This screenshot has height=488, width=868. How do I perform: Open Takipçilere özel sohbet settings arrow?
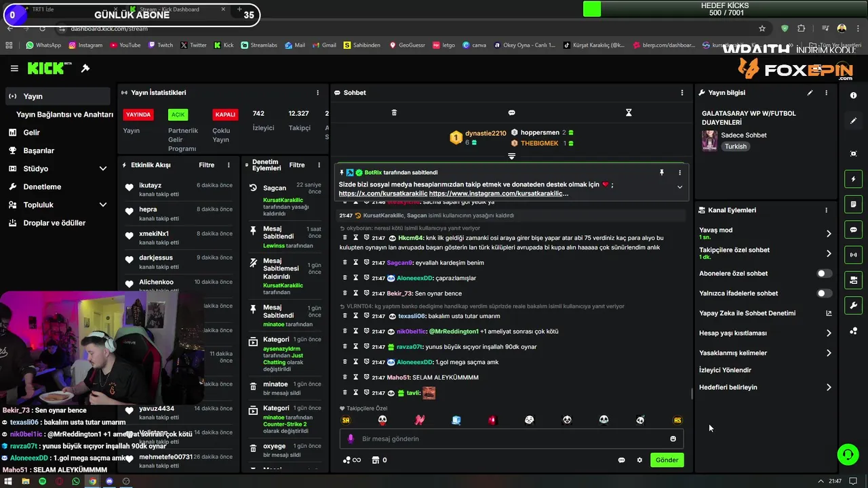pos(829,253)
